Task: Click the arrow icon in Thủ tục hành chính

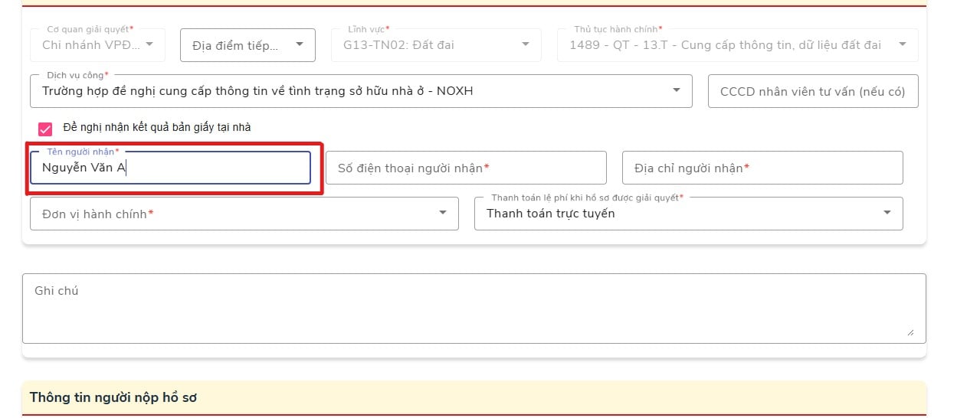Action: click(x=903, y=45)
